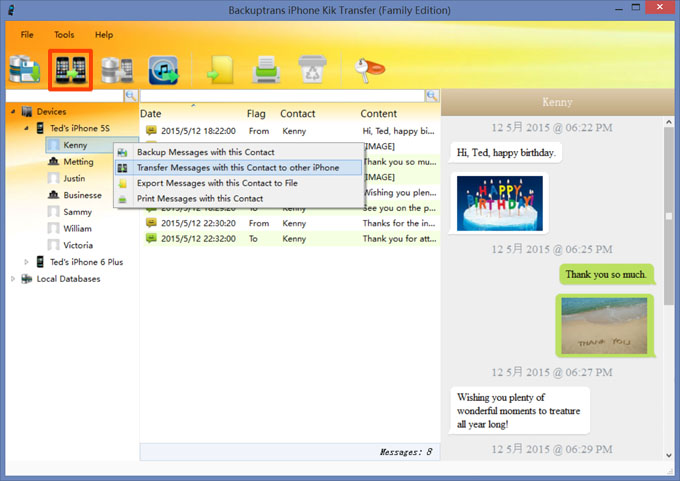Click search magnifier beside the message list field

point(432,96)
